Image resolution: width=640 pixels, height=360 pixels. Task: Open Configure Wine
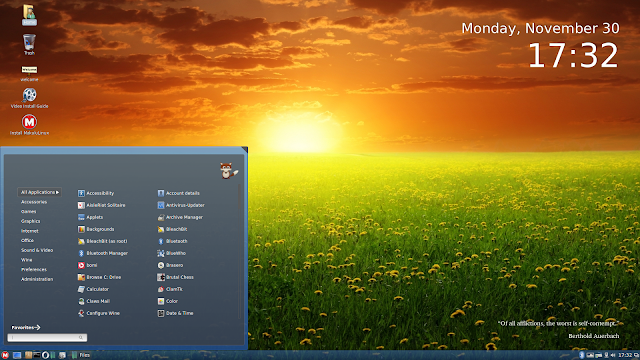click(x=99, y=313)
